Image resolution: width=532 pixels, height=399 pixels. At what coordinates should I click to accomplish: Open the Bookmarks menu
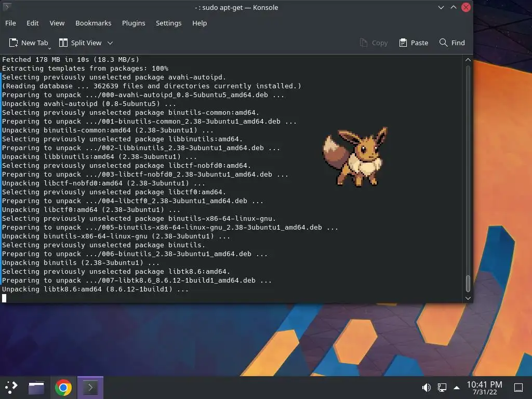94,23
